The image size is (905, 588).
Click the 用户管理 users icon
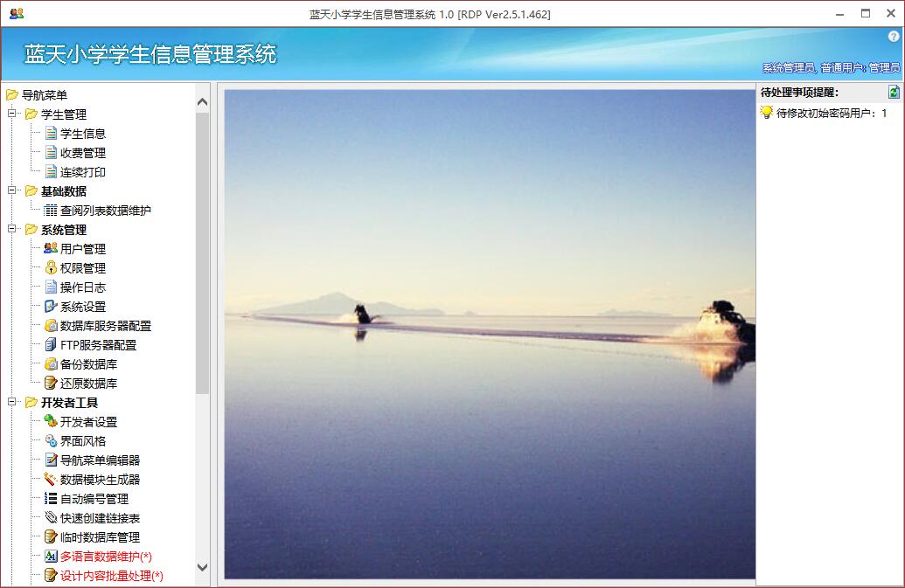click(51, 248)
